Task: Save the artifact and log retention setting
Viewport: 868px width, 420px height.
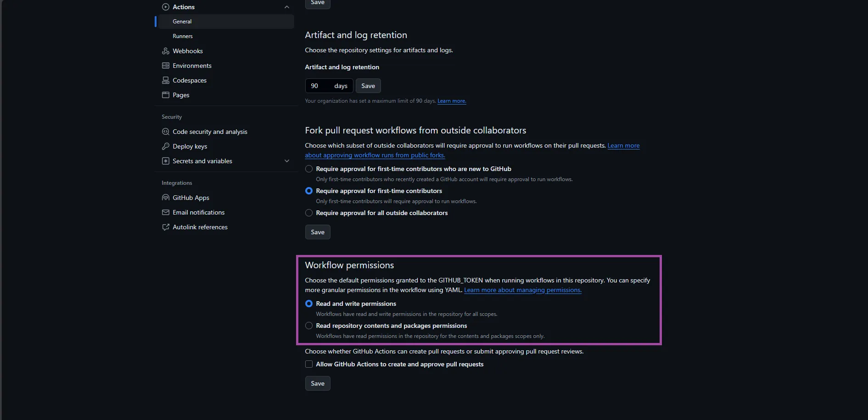Action: pyautogui.click(x=368, y=86)
